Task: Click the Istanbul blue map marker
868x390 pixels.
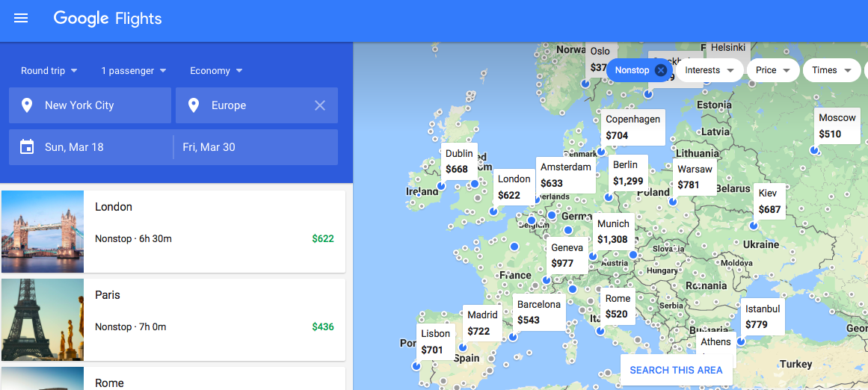Action: [741, 342]
